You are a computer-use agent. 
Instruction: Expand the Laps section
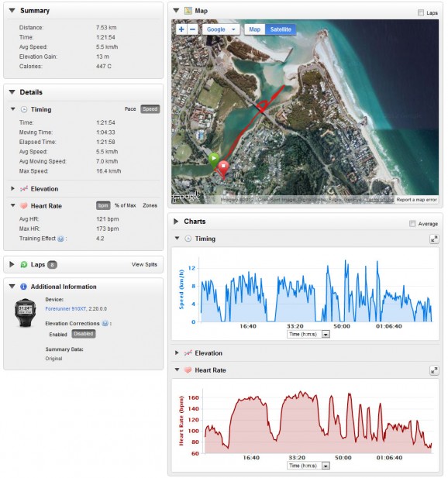click(x=12, y=264)
